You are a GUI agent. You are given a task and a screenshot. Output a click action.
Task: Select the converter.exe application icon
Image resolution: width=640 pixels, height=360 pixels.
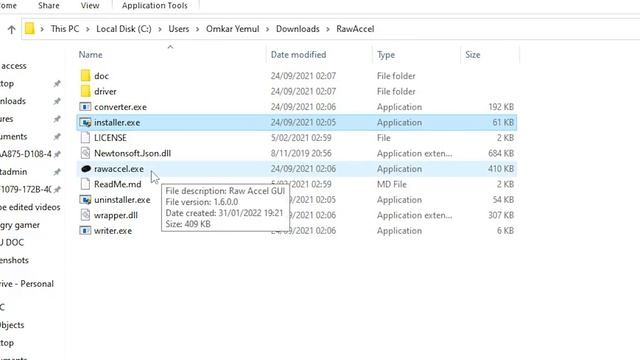(85, 107)
